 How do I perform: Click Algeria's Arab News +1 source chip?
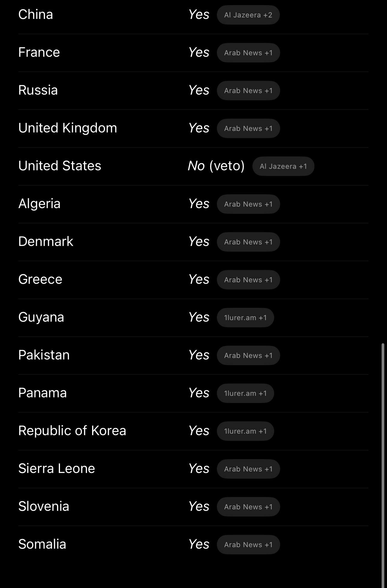[x=248, y=204]
